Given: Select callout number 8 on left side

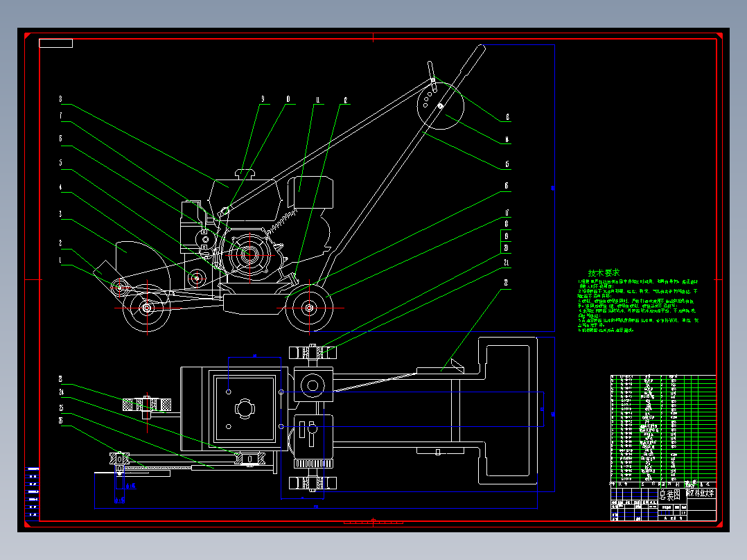Looking at the screenshot, I should pos(60,99).
